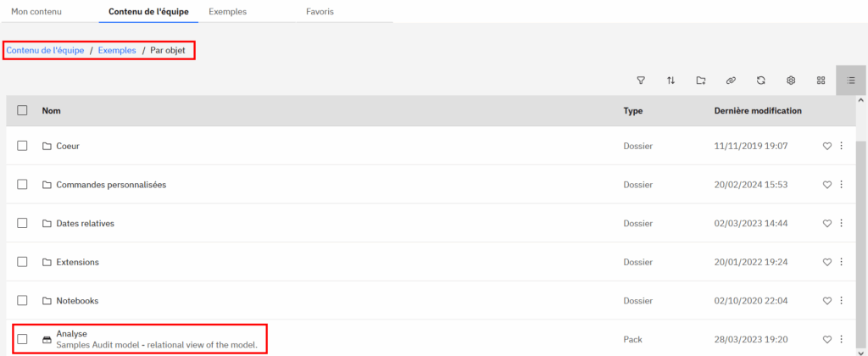
Task: Toggle the select-all checkbox in header
Action: (x=23, y=111)
